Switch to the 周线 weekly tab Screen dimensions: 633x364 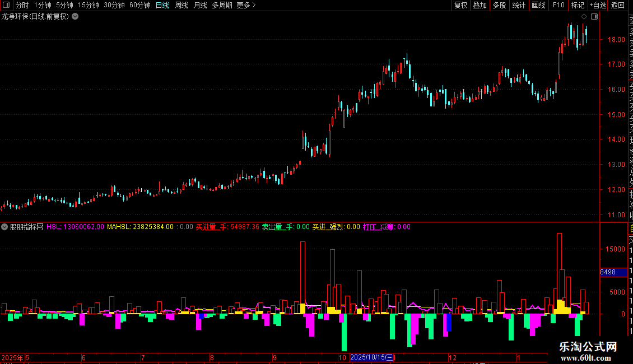pyautogui.click(x=181, y=5)
